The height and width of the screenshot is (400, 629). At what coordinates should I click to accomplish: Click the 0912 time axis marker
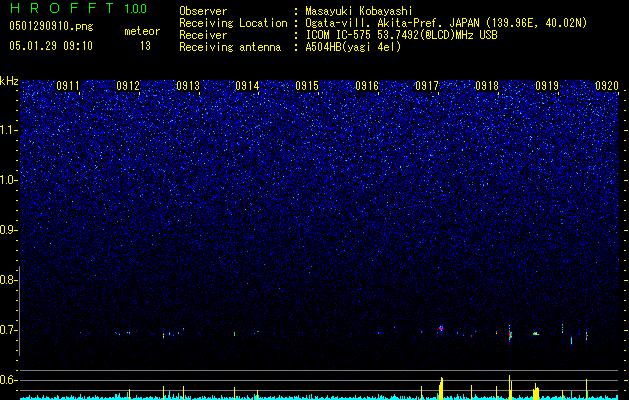[x=128, y=86]
